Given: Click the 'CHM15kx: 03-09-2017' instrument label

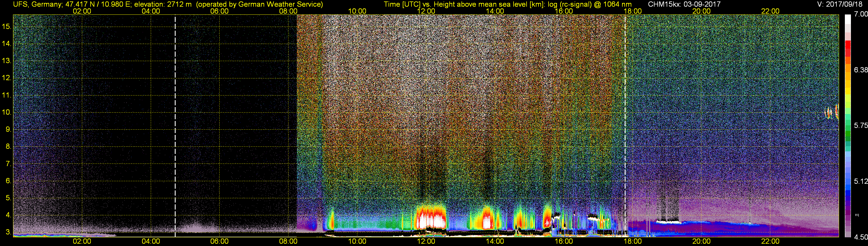Looking at the screenshot, I should 684,4.
